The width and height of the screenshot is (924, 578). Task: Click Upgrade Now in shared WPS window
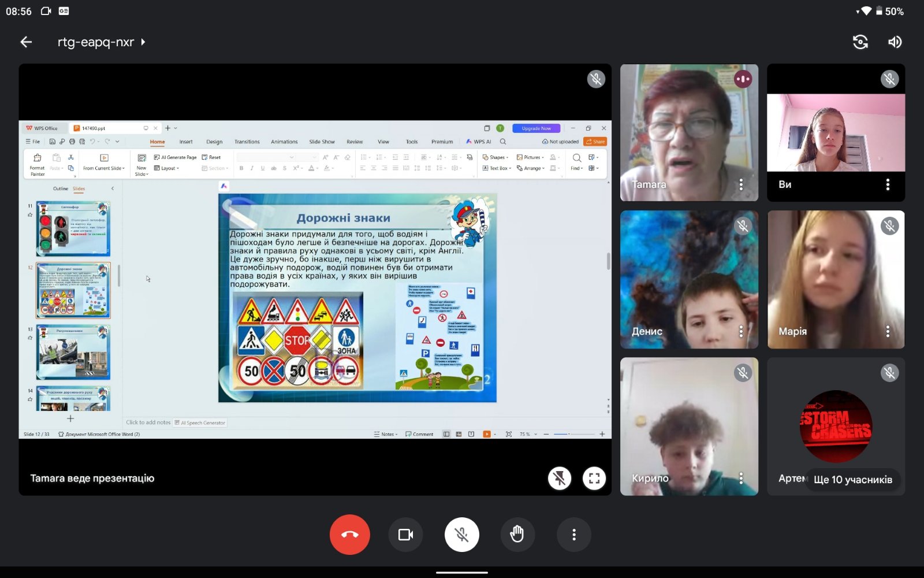pos(536,128)
